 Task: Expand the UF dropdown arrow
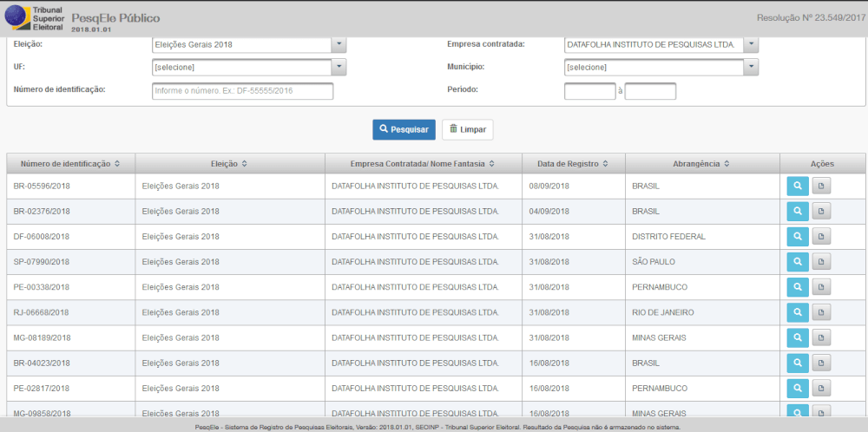pyautogui.click(x=339, y=68)
